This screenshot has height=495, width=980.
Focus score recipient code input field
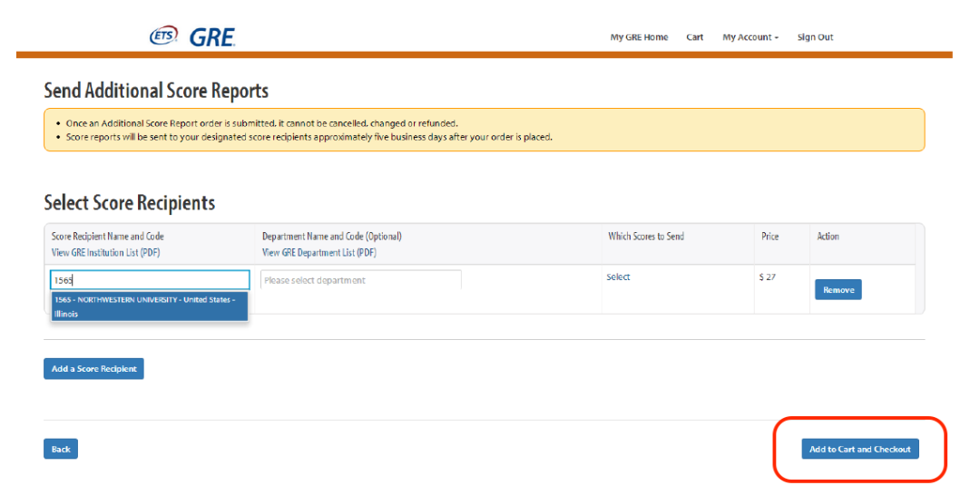[150, 279]
